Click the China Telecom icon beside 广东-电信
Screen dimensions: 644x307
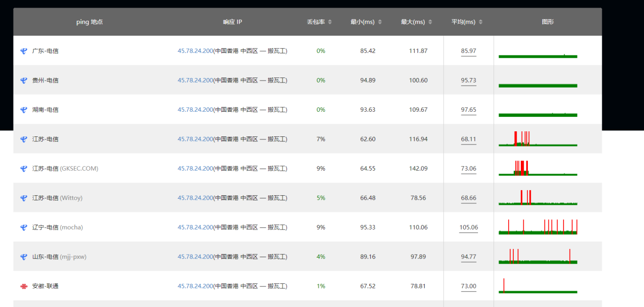click(24, 51)
